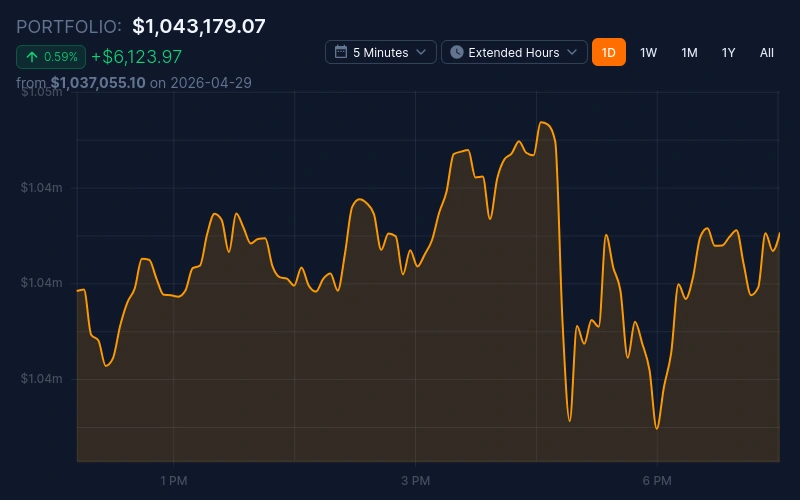Click the portfolio value $1,043,179.07

[199, 26]
